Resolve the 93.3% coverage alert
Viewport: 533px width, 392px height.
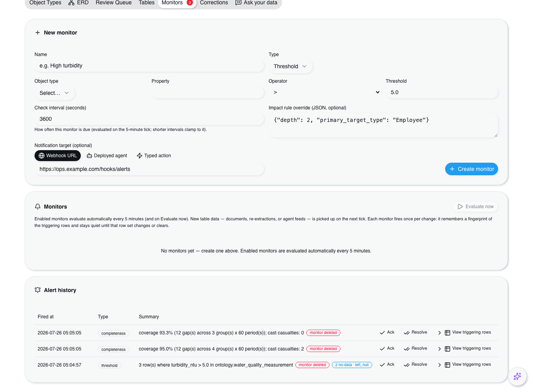415,332
